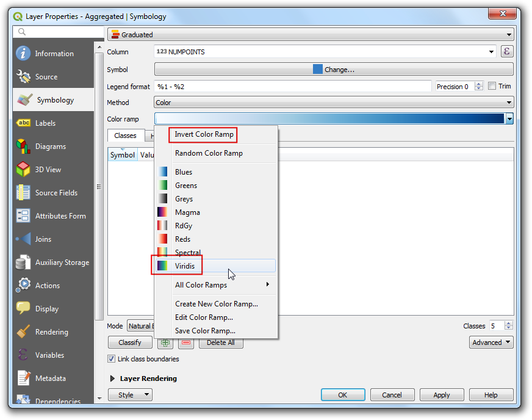
Task: Open the Auxiliary Storage database icon
Action: click(x=23, y=262)
